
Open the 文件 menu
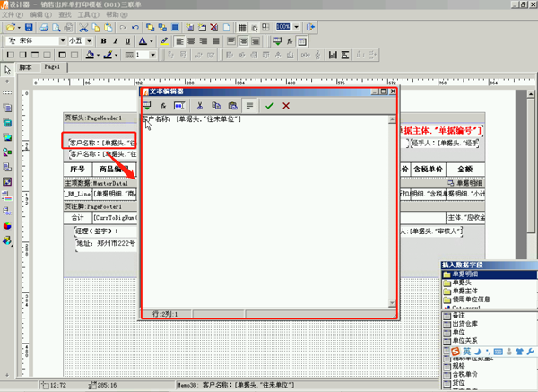[13, 14]
